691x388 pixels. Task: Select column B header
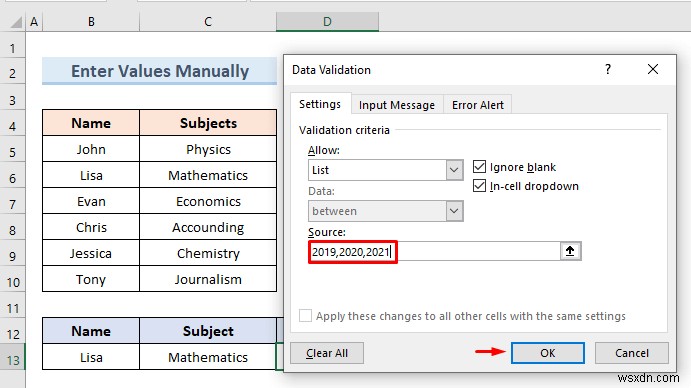point(91,22)
